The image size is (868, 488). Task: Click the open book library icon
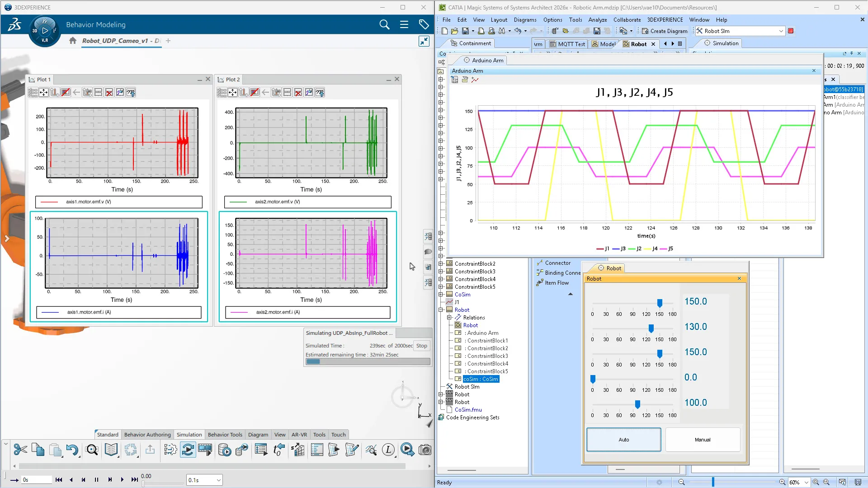(x=111, y=450)
